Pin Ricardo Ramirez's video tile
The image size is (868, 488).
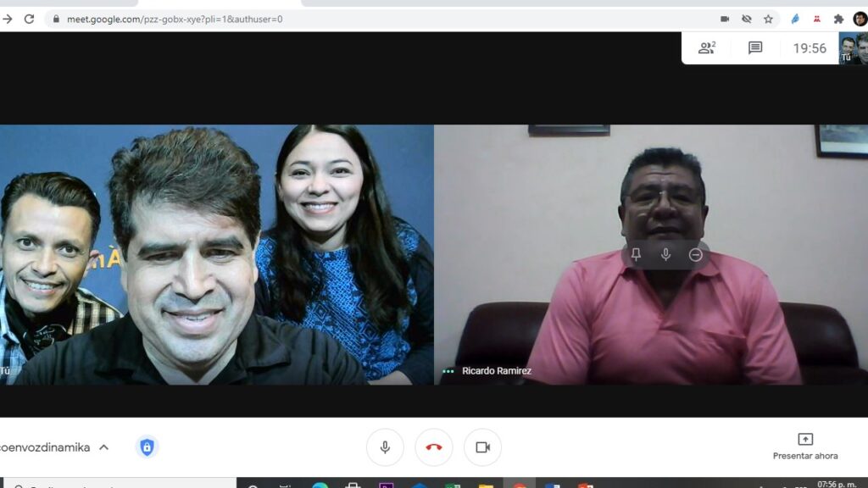pyautogui.click(x=636, y=254)
